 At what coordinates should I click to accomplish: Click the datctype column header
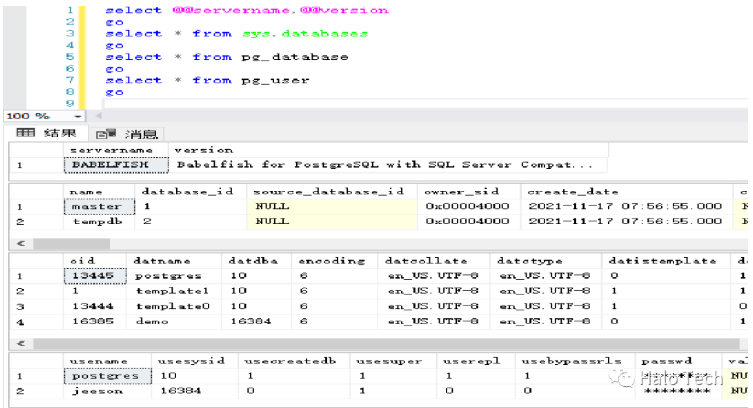546,261
